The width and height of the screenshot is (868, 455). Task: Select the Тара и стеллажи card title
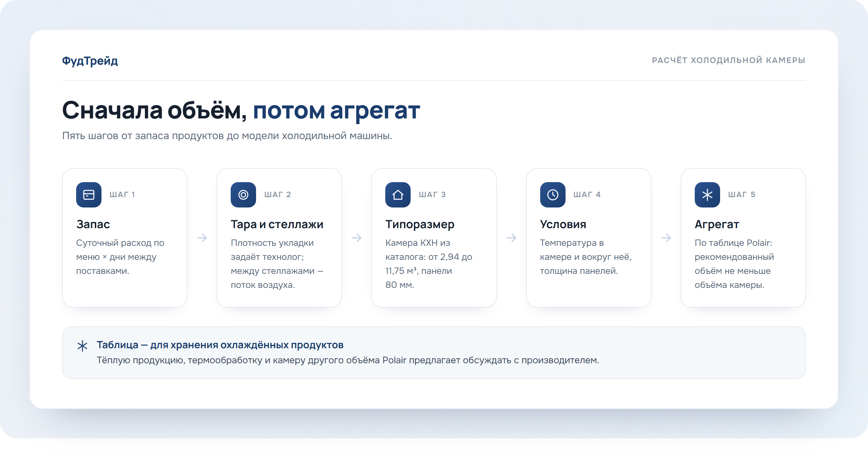(277, 224)
